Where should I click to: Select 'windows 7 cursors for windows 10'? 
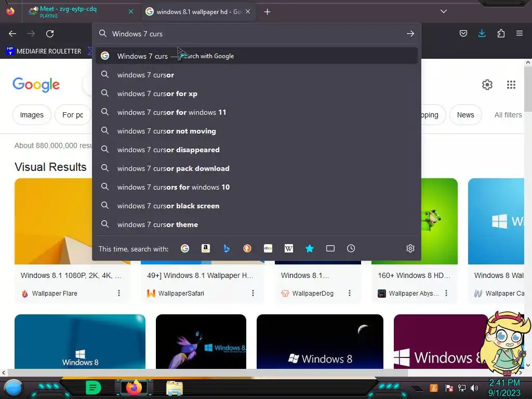pos(257,187)
